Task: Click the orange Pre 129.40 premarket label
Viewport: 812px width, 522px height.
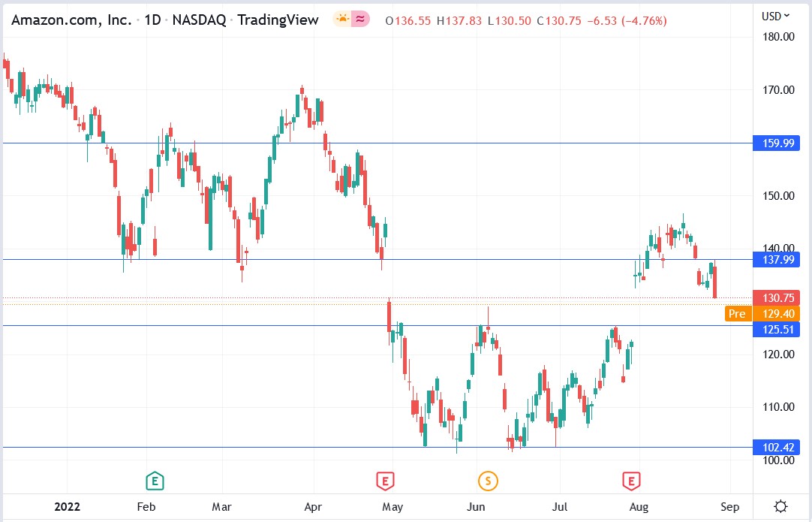Action: click(737, 314)
